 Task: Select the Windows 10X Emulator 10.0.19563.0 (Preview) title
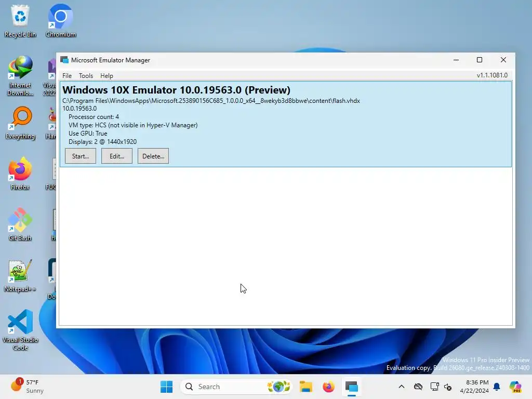pos(177,90)
